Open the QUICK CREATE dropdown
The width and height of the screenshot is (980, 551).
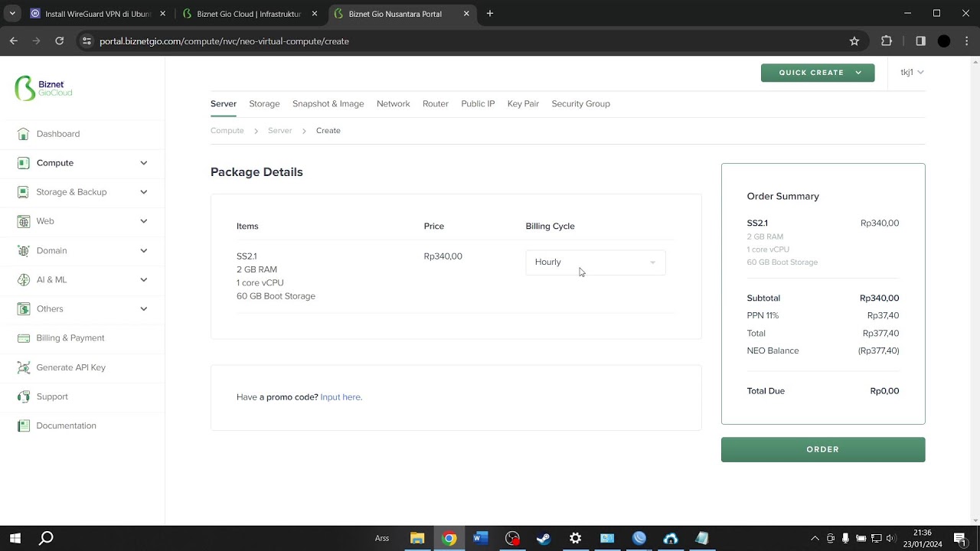pyautogui.click(x=818, y=73)
